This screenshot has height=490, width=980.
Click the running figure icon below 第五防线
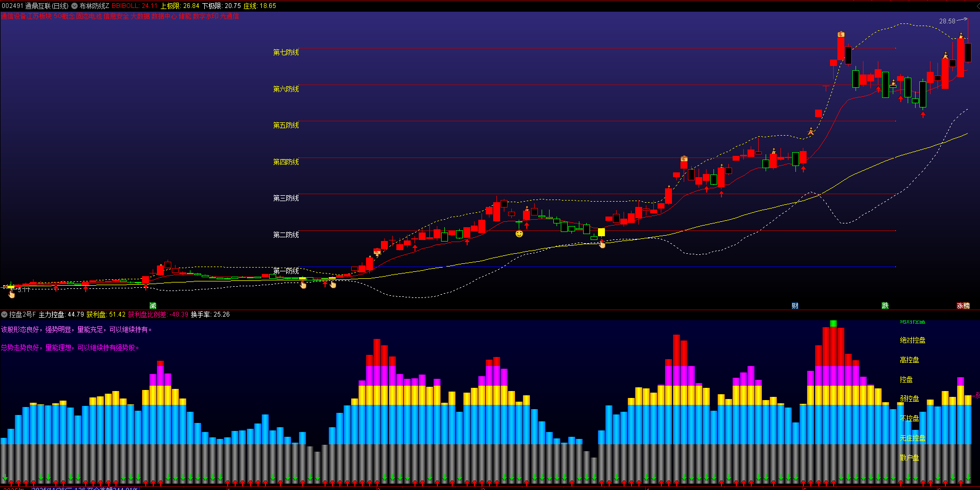click(x=811, y=131)
